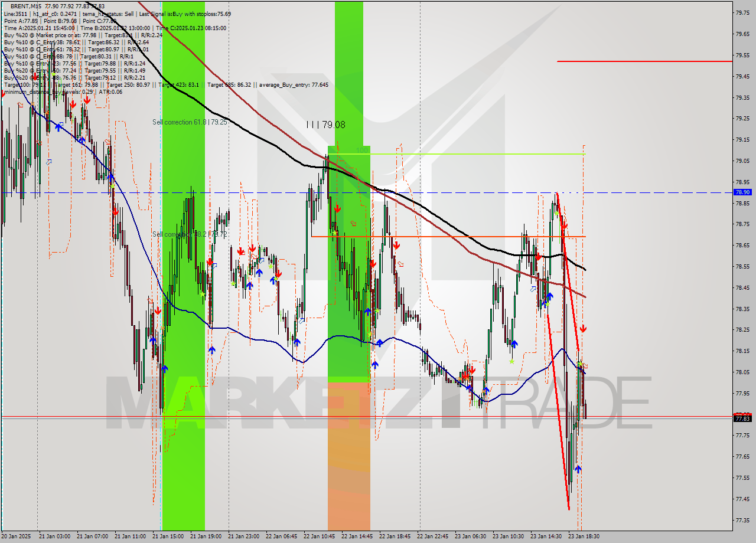Click the line with Target:86.32 R/R:2.64
Screen dimensions: 756x543
pos(76,42)
